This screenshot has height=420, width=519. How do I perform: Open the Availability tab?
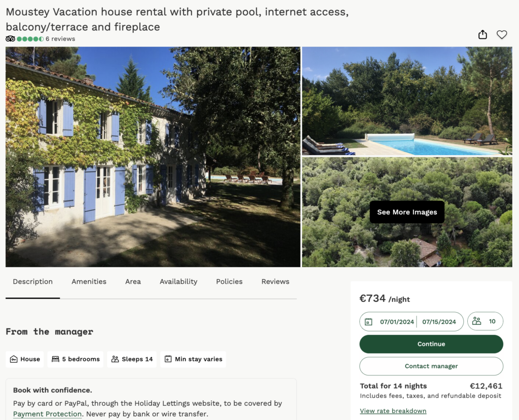coord(178,282)
